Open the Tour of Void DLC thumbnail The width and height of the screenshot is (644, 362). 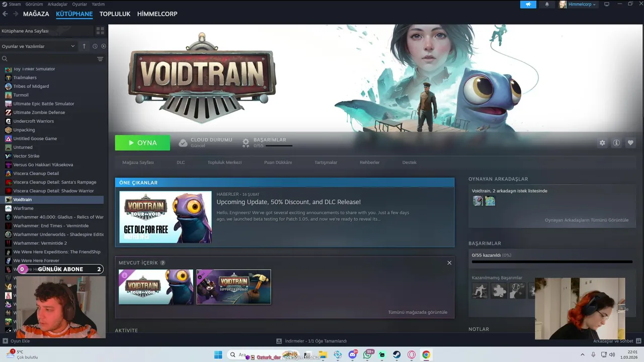coord(156,287)
